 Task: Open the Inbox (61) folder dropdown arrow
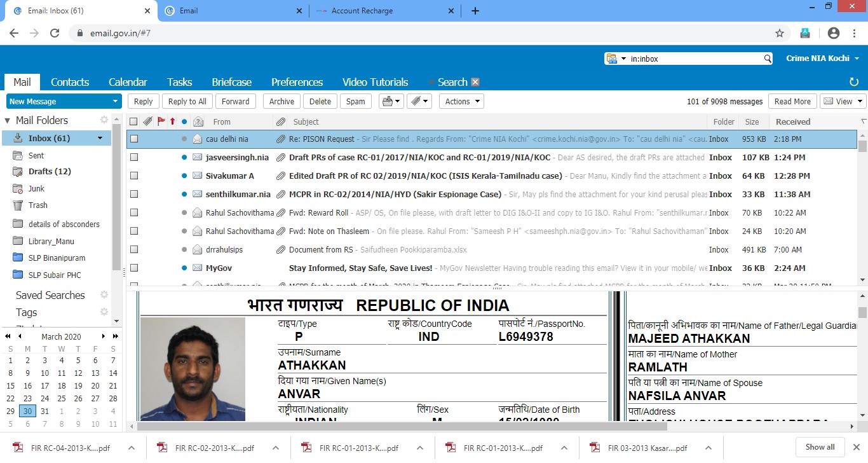(x=100, y=138)
